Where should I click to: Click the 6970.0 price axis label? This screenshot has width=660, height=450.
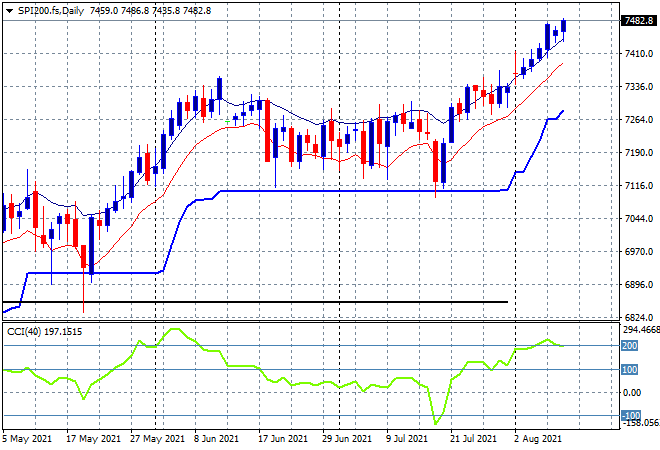click(x=639, y=251)
